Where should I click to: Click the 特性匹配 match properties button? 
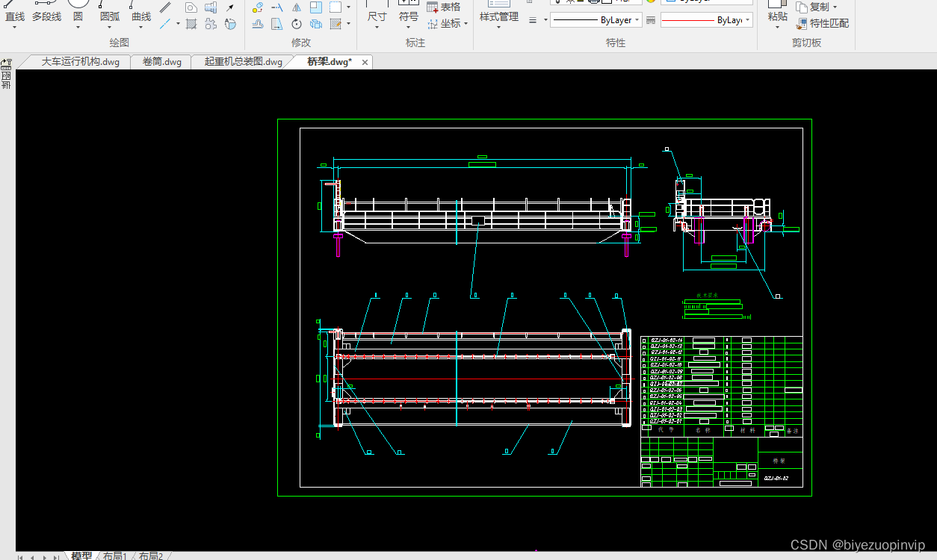click(823, 23)
